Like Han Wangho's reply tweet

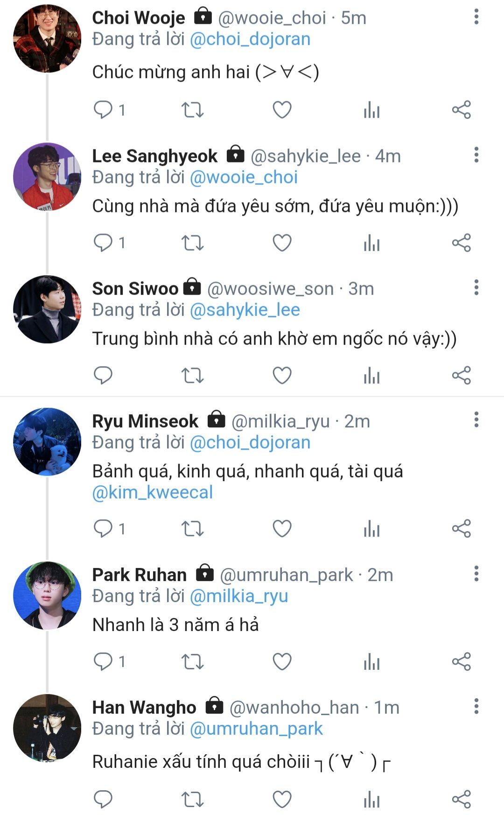click(x=282, y=799)
